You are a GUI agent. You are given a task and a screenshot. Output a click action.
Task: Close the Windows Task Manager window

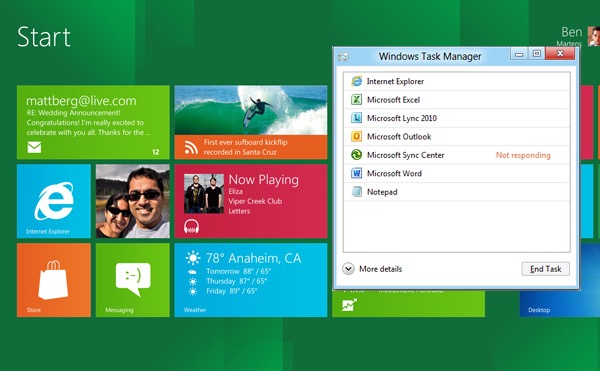[560, 54]
